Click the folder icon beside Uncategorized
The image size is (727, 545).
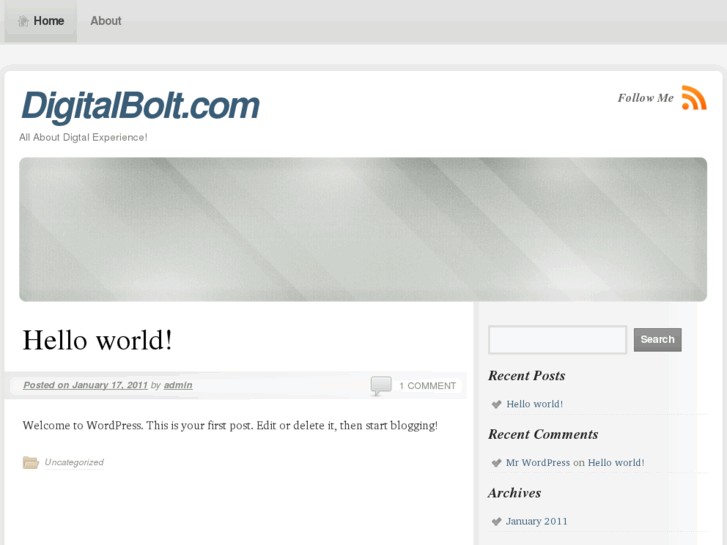point(31,462)
